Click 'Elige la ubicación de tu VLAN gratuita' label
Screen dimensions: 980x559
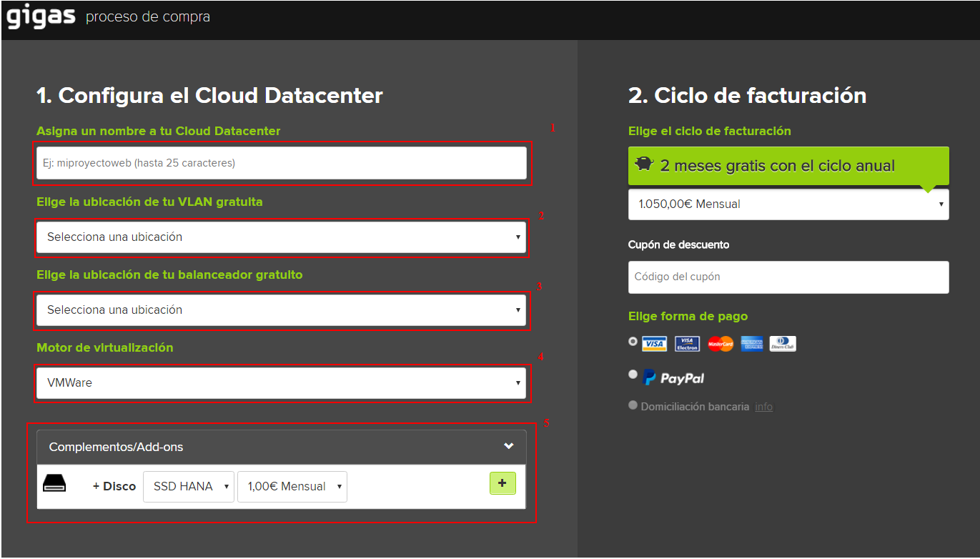pyautogui.click(x=150, y=202)
